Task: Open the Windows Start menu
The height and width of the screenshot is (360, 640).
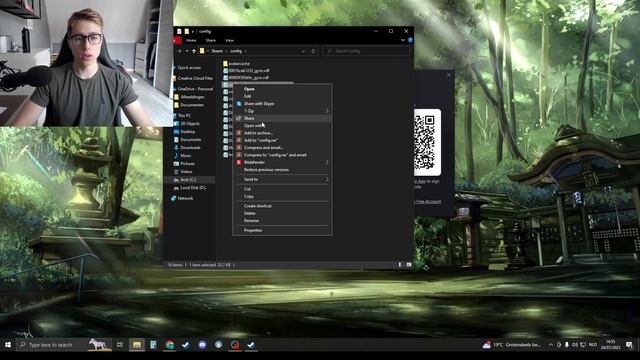Action: [x=8, y=345]
